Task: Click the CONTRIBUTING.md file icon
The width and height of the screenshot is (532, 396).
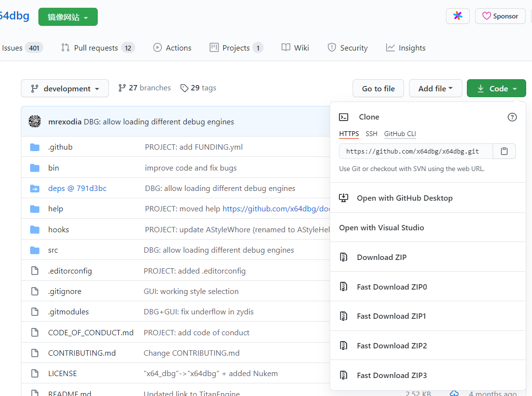Action: (35, 353)
